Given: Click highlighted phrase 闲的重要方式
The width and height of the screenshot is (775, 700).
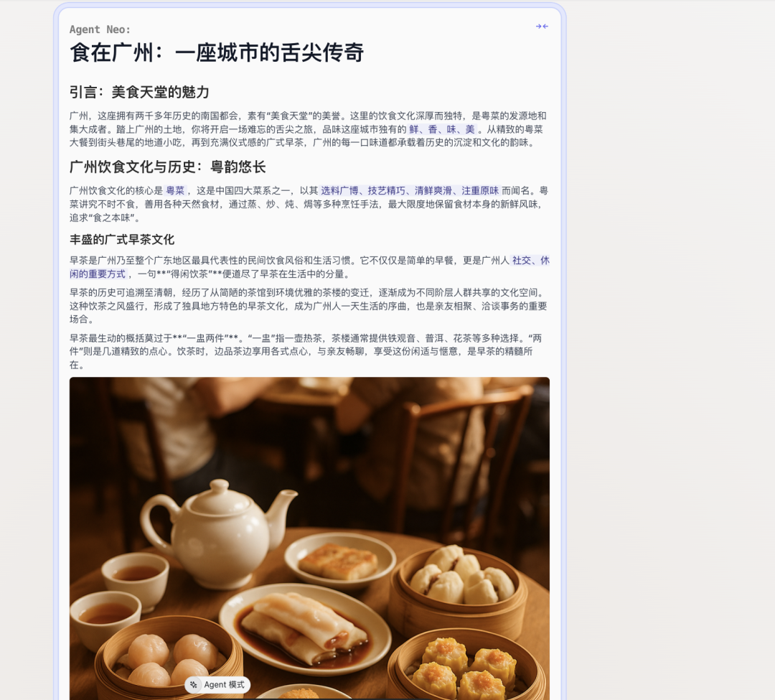Looking at the screenshot, I should 98,274.
